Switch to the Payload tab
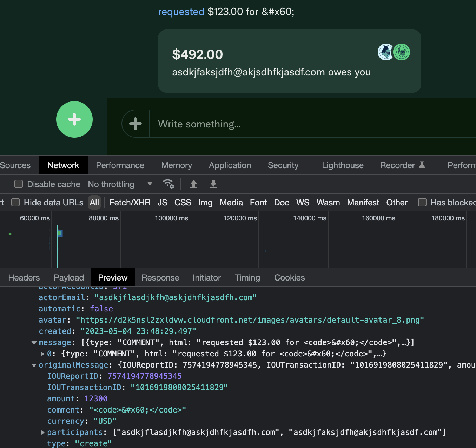 pos(69,277)
